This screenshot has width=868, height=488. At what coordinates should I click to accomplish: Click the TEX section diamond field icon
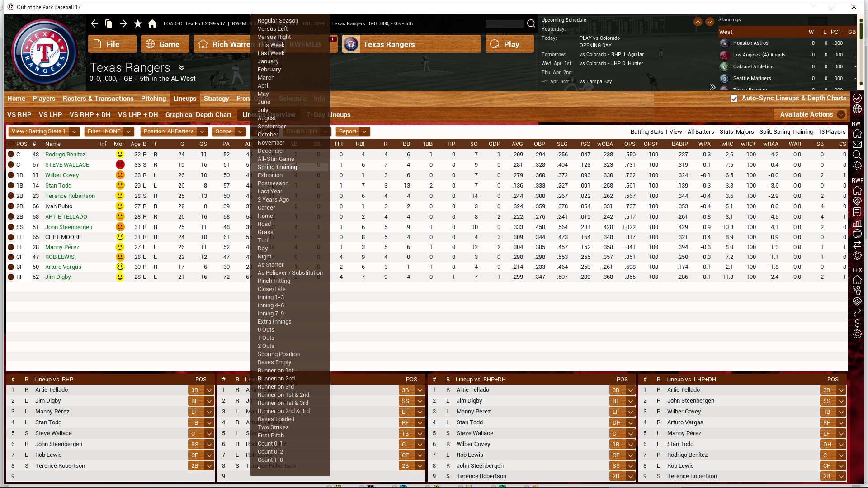857,301
